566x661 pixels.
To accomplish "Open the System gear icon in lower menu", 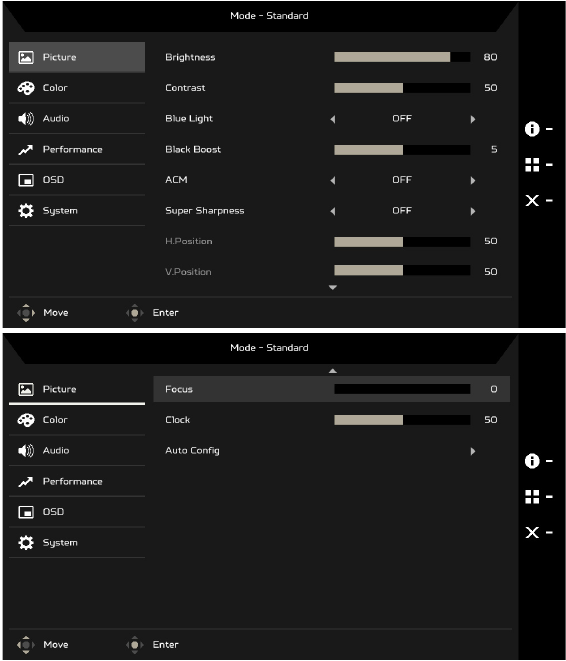I will (26, 543).
